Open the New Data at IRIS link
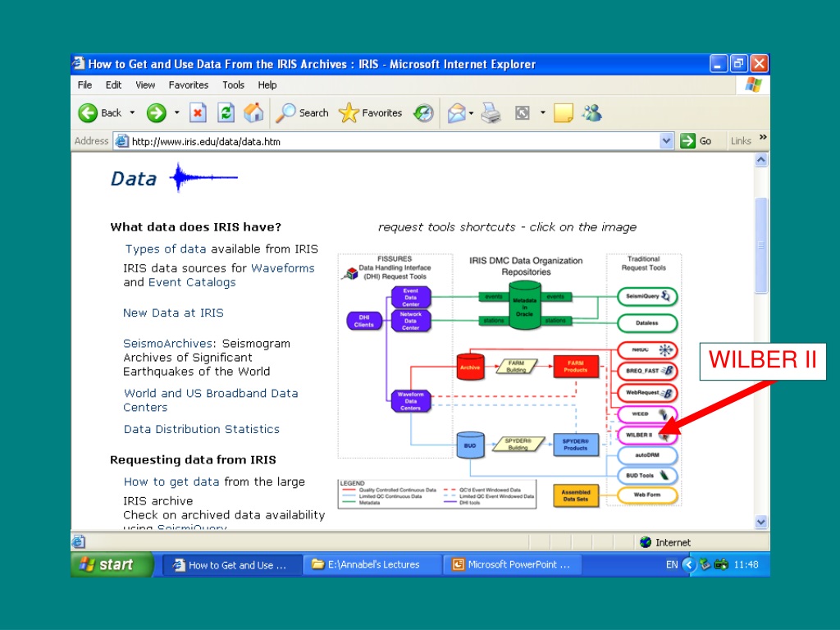The image size is (840, 630). (173, 313)
